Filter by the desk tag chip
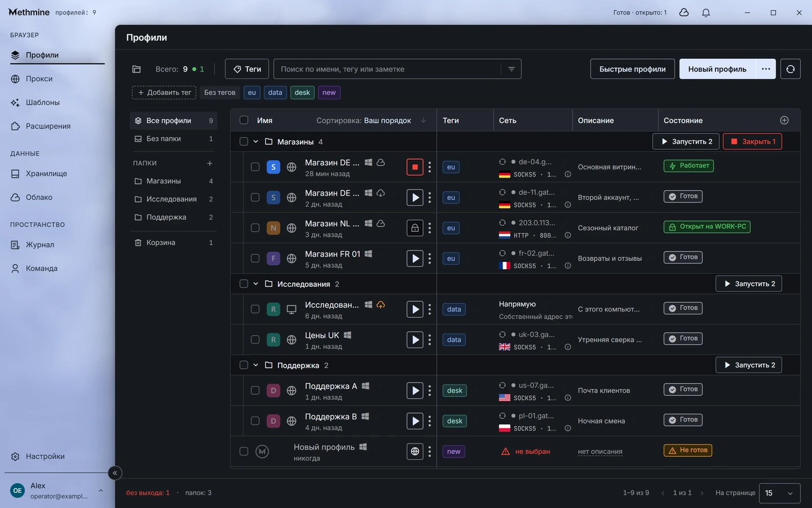The width and height of the screenshot is (812, 508). click(x=302, y=93)
